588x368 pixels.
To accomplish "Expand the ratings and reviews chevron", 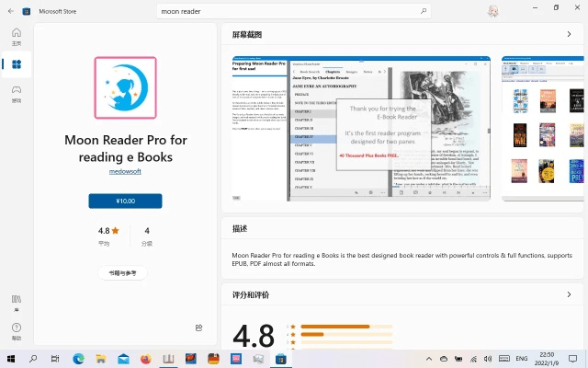I will [x=569, y=294].
